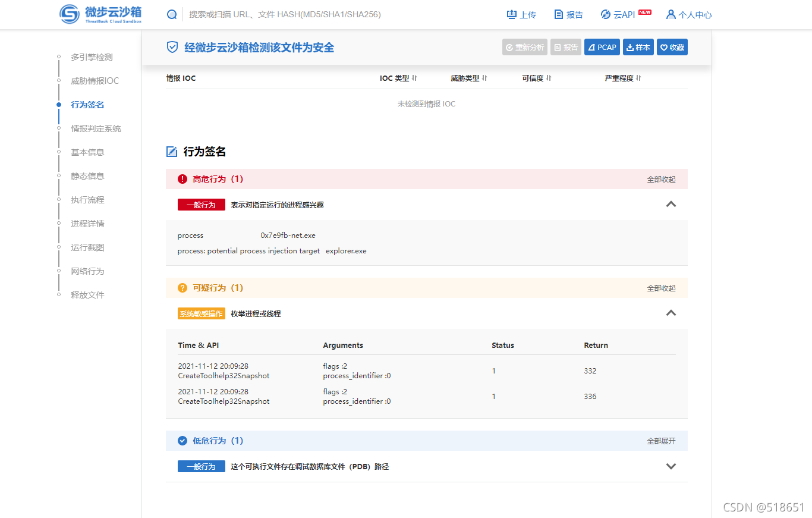Click the blue 一般行为 tag

(x=202, y=466)
